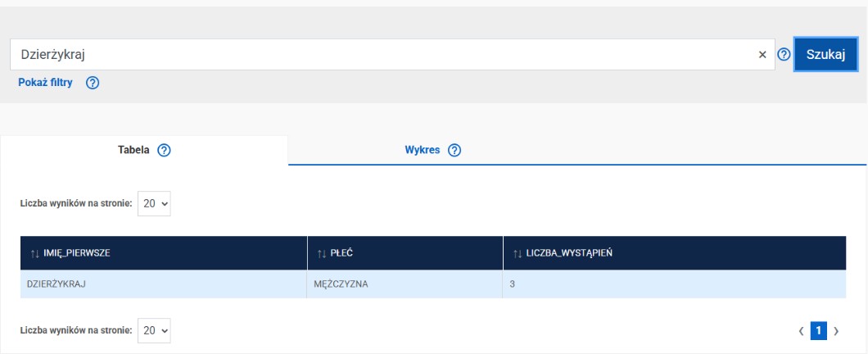Image resolution: width=868 pixels, height=354 pixels.
Task: Go to the previous page arrow
Action: 802,331
